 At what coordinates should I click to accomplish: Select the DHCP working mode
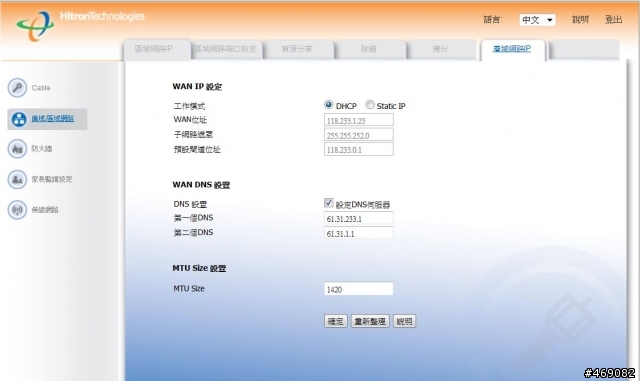point(328,105)
